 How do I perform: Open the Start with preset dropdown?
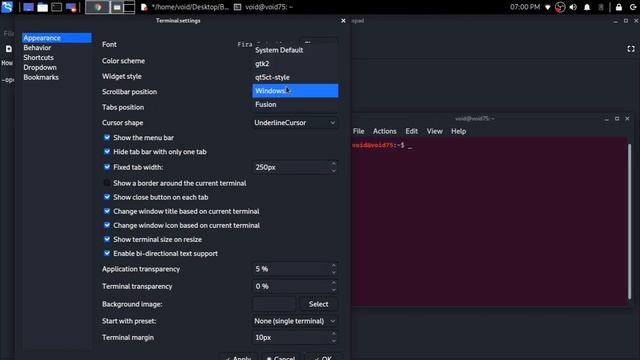click(295, 321)
